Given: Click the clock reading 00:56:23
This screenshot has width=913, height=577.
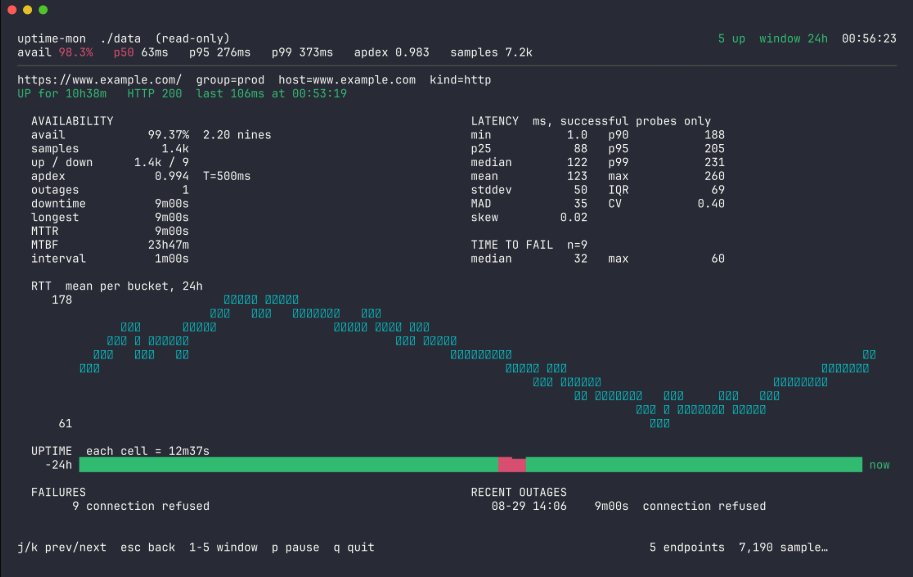Looking at the screenshot, I should [869, 38].
